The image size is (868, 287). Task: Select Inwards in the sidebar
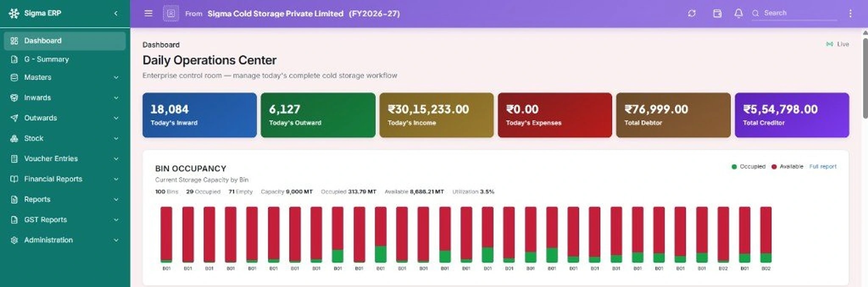(65, 98)
